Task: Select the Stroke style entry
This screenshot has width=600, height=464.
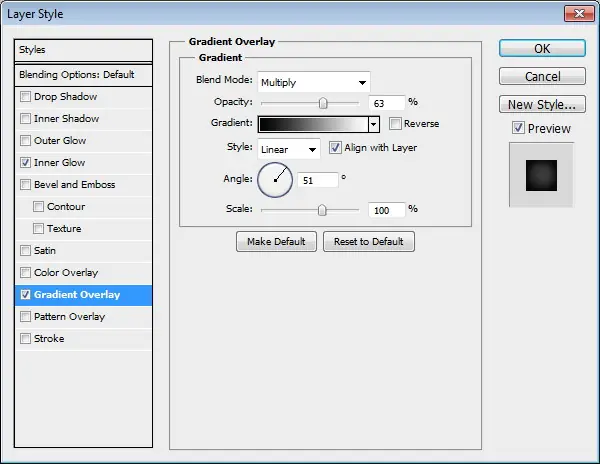Action: [x=49, y=339]
